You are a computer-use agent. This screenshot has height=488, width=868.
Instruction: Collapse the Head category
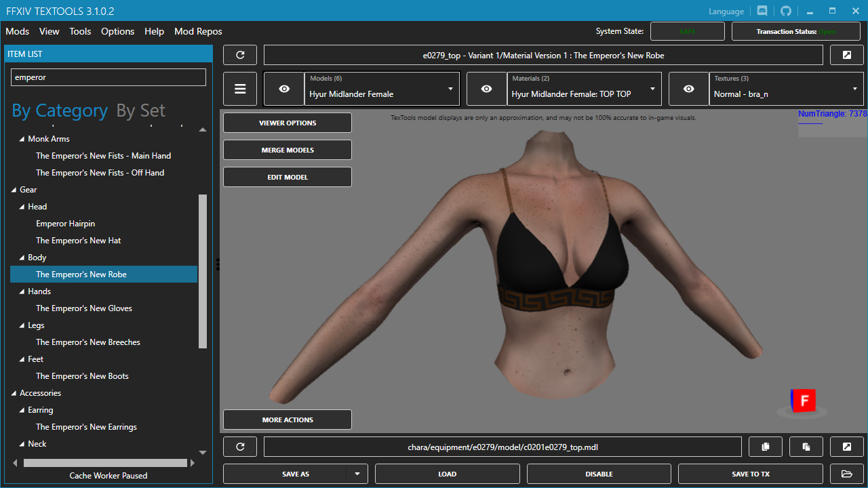22,207
